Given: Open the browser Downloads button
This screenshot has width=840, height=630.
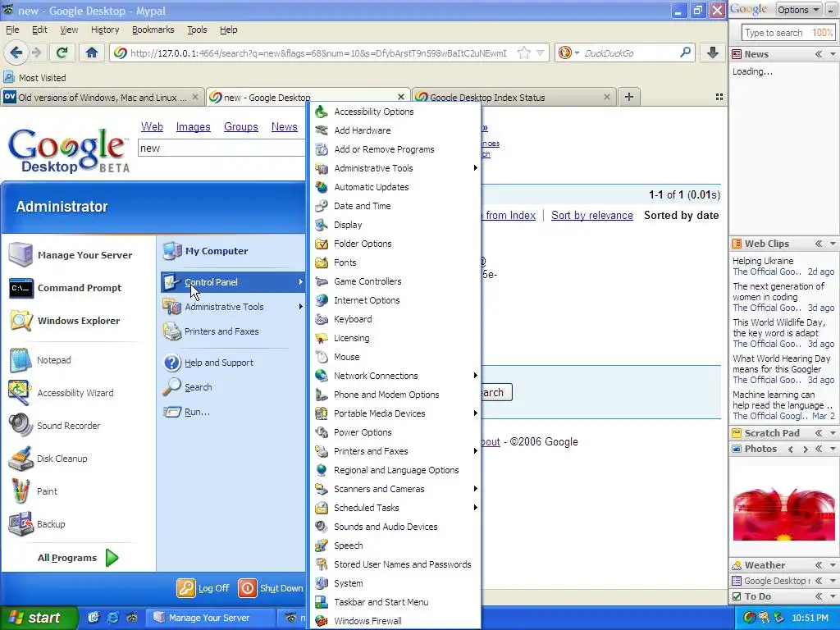Looking at the screenshot, I should point(712,52).
